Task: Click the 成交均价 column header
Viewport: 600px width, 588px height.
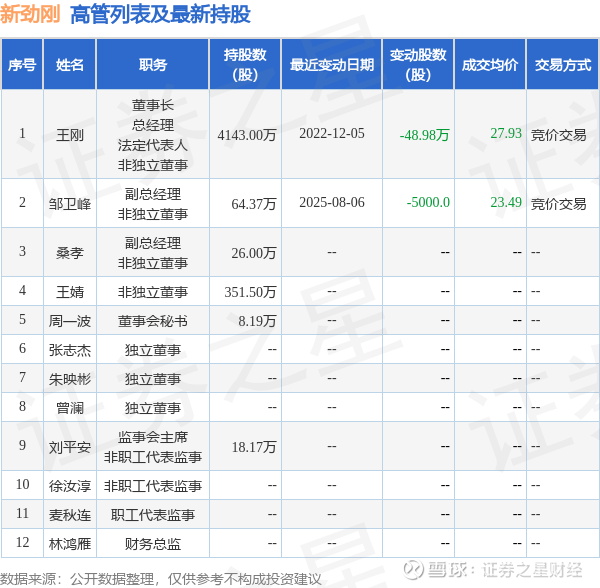Action: click(490, 65)
